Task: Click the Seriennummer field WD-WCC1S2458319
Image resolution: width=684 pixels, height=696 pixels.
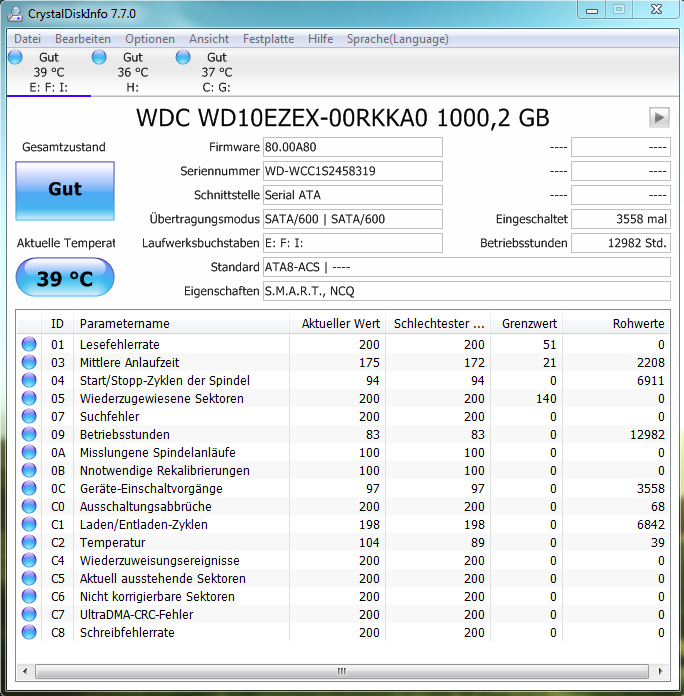Action: tap(353, 171)
